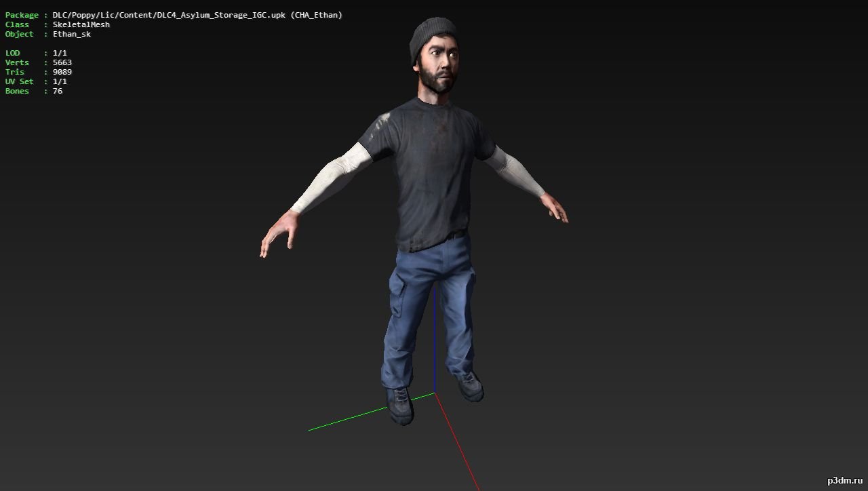868x491 pixels.
Task: Click the hand on the screen's right side
Action: tap(557, 208)
